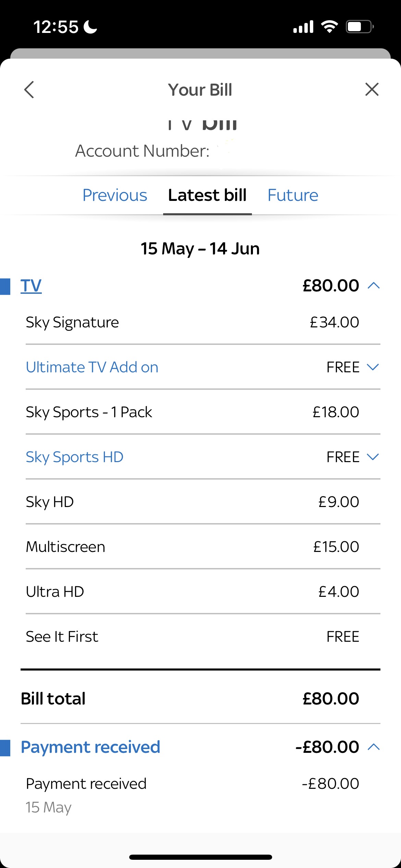Collapse the TV section chevron
The width and height of the screenshot is (401, 868).
tap(374, 286)
